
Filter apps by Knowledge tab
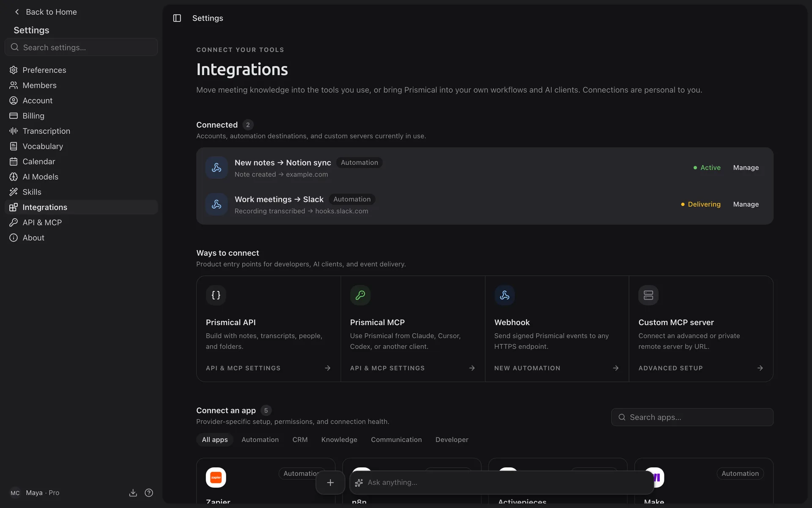339,439
